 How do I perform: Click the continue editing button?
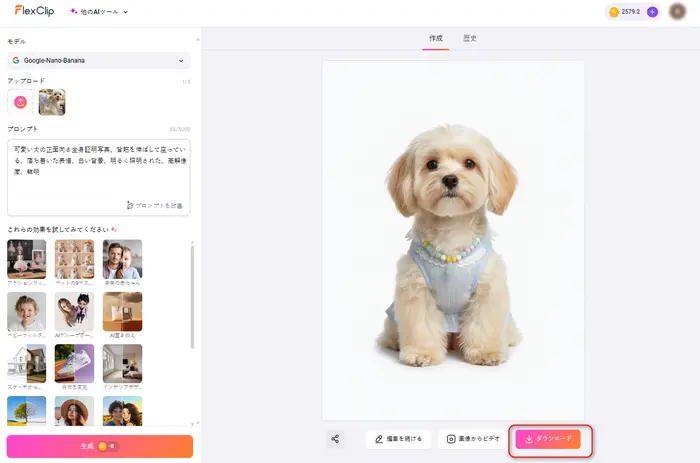click(399, 439)
